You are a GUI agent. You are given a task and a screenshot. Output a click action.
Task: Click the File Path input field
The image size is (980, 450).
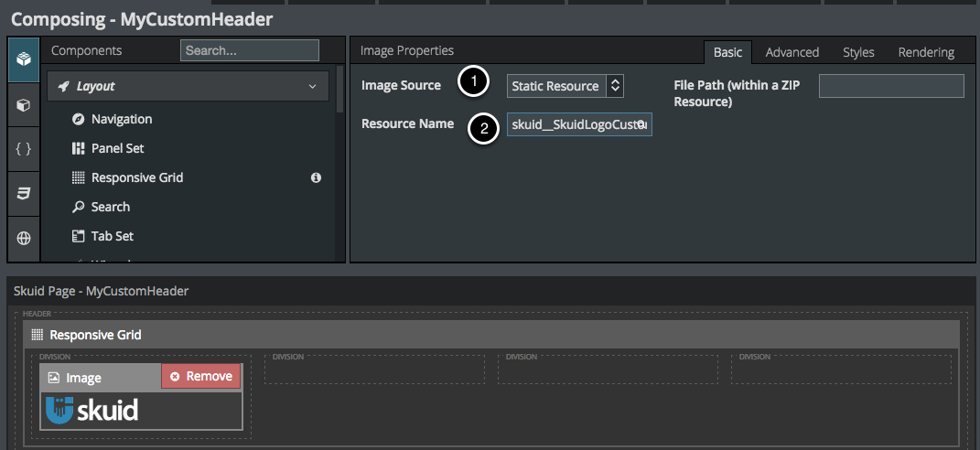(891, 86)
